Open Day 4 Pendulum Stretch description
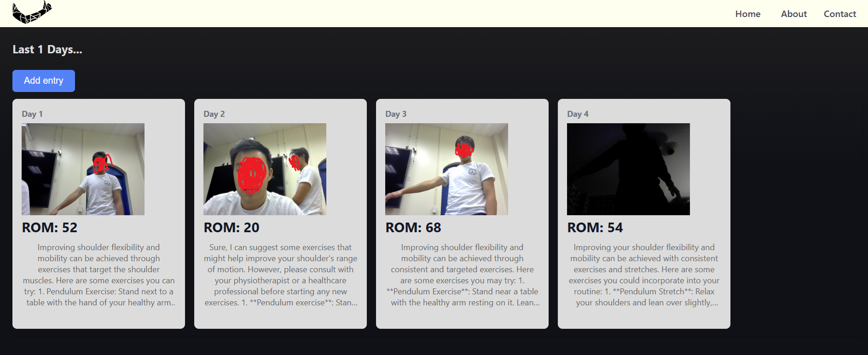Image resolution: width=868 pixels, height=355 pixels. [x=644, y=275]
